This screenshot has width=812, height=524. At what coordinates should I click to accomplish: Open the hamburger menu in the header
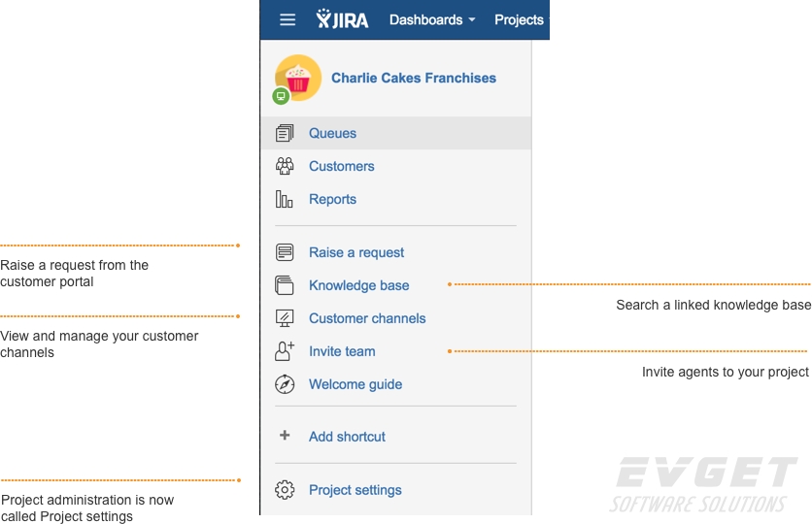pos(288,20)
